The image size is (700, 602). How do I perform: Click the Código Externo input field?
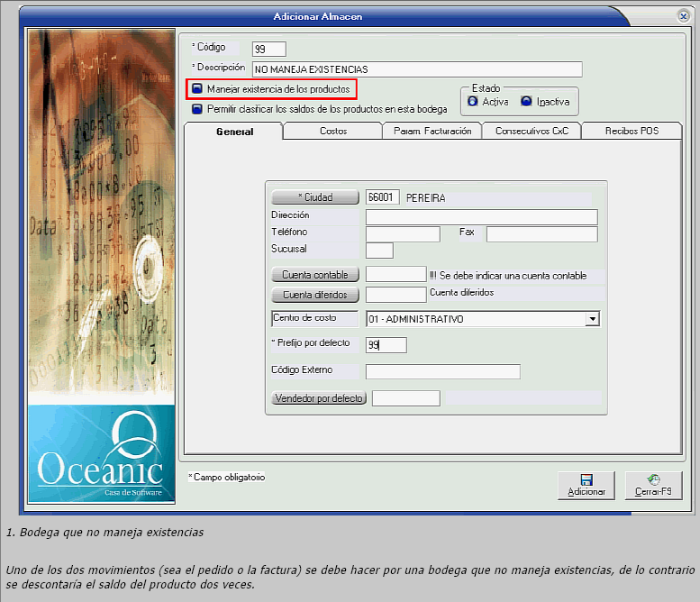tap(442, 371)
